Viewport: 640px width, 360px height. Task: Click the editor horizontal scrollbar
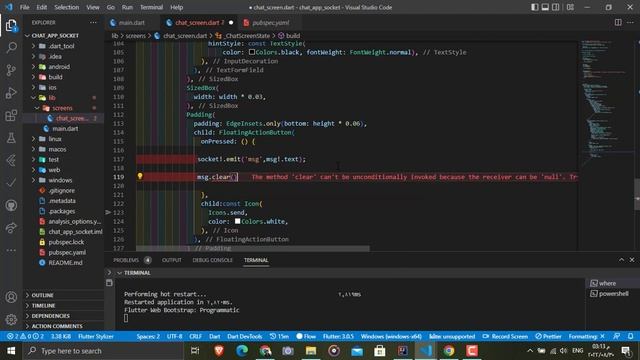[253, 248]
